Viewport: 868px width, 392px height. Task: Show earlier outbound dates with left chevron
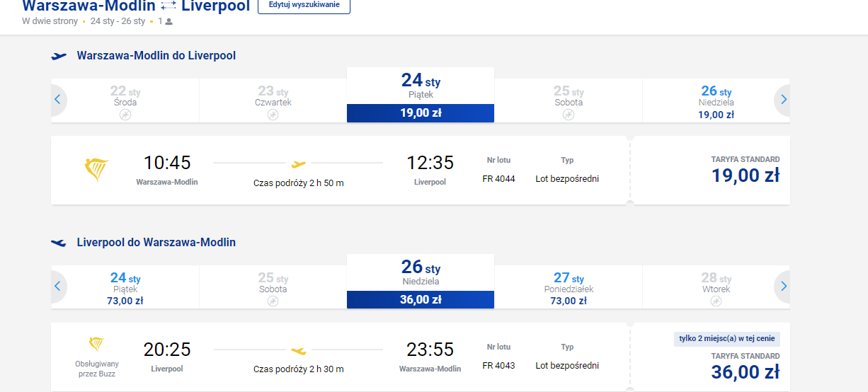(x=58, y=100)
